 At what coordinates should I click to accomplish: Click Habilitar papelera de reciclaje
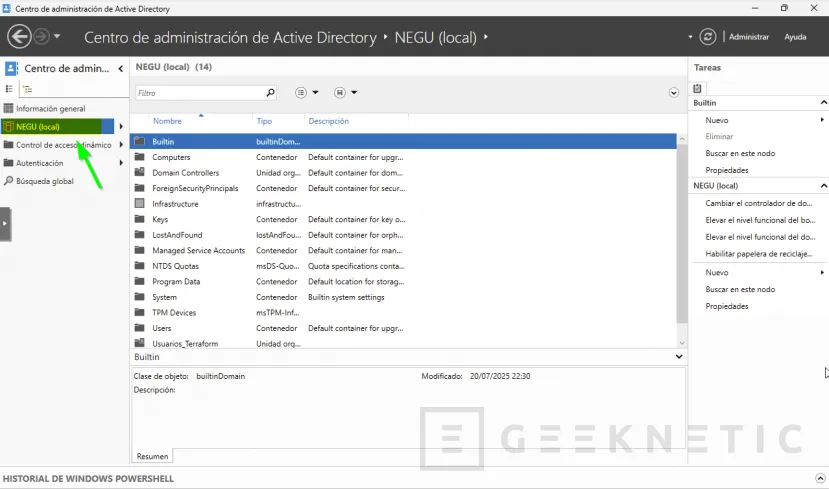[x=759, y=254]
